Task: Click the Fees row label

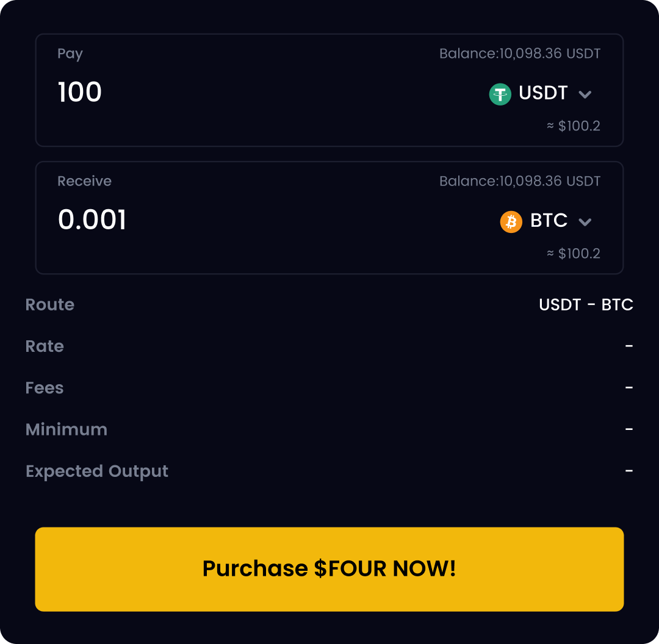Action: tap(45, 388)
